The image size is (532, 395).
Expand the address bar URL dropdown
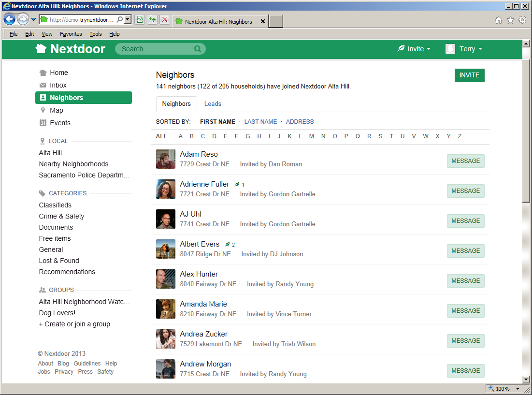[x=128, y=19]
